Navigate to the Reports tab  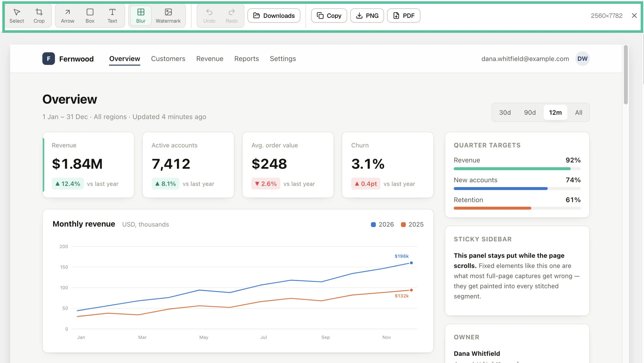click(x=246, y=59)
